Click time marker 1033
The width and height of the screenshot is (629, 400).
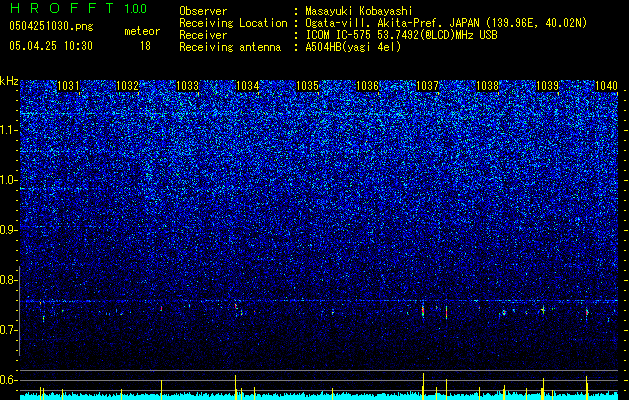coord(187,86)
